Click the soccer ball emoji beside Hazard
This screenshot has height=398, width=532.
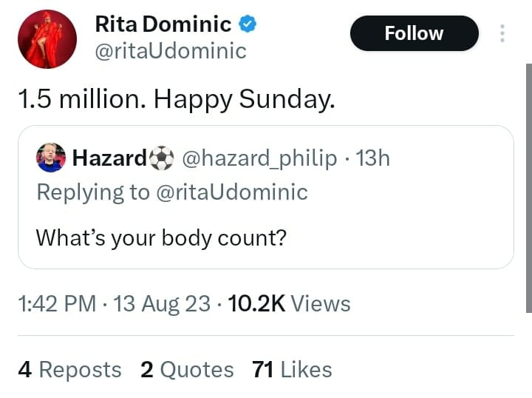point(161,158)
